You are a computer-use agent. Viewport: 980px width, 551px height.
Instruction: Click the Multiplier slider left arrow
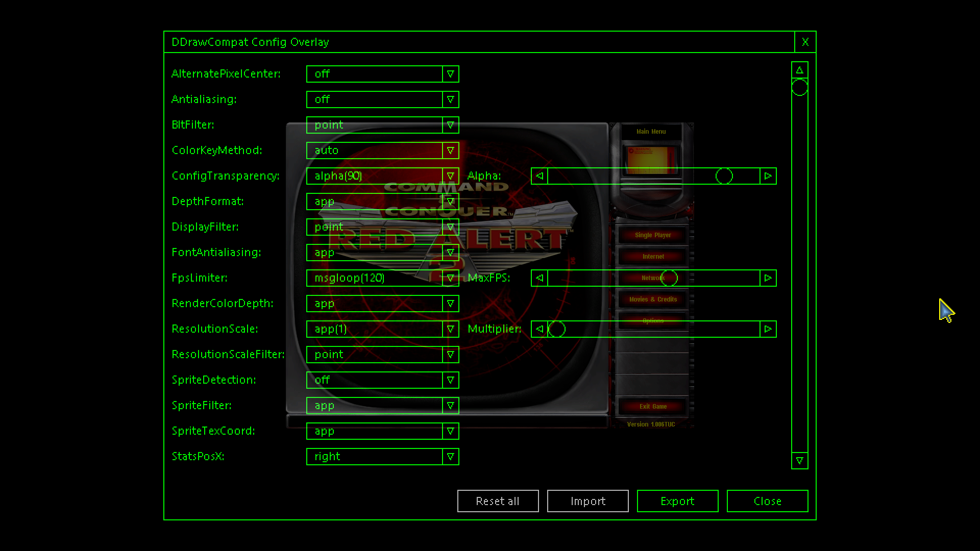(x=539, y=329)
